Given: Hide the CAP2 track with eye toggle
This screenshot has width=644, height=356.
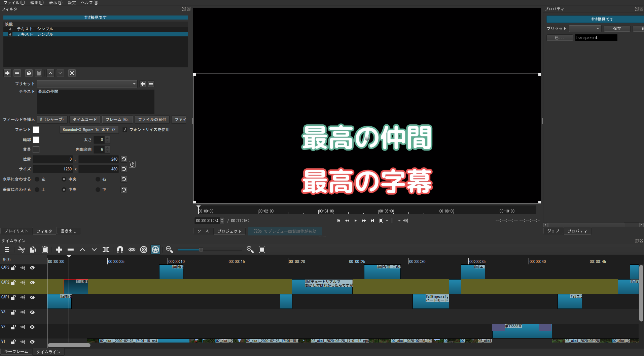Looking at the screenshot, I should [32, 283].
